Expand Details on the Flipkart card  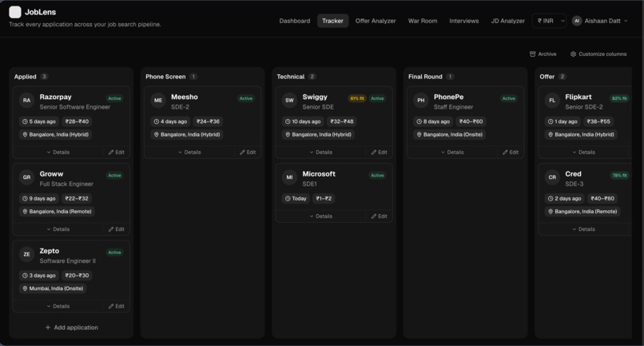tap(583, 152)
